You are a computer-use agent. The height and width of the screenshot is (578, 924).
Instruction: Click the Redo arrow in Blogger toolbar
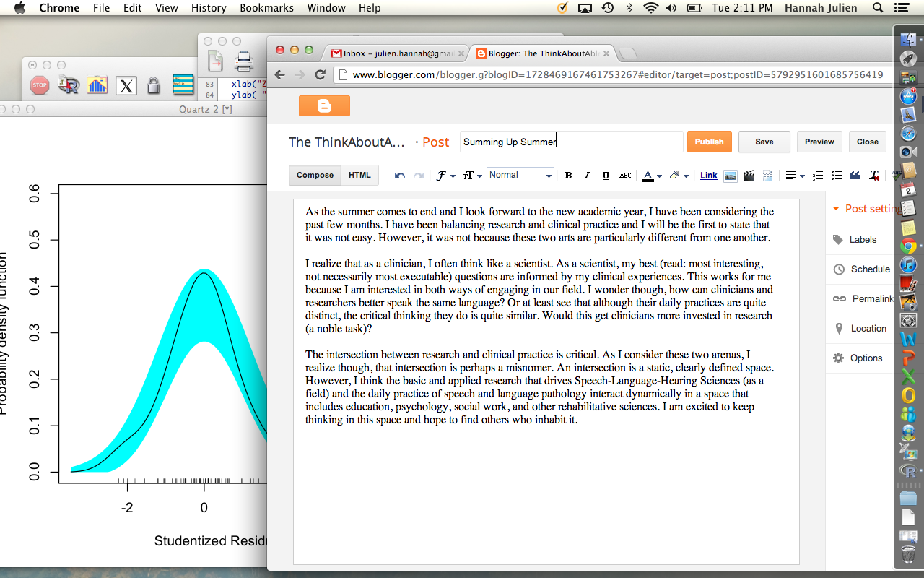click(x=419, y=176)
